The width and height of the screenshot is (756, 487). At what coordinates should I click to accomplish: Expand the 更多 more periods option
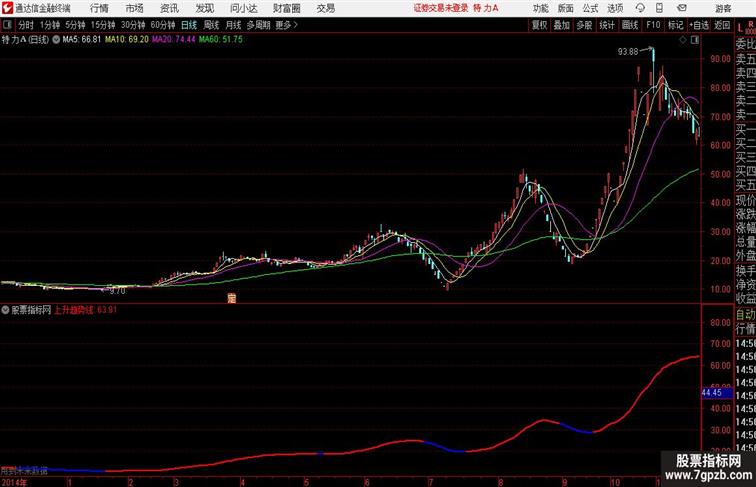pos(286,25)
